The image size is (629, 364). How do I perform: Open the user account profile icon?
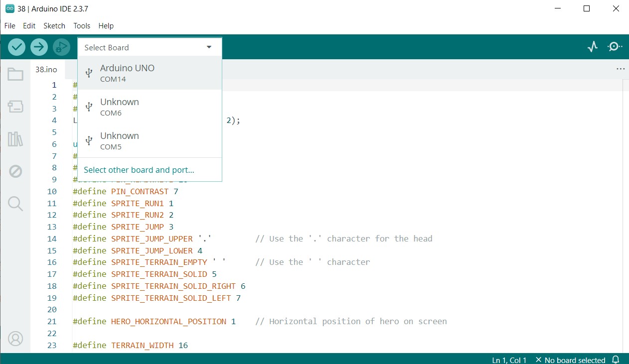point(15,339)
